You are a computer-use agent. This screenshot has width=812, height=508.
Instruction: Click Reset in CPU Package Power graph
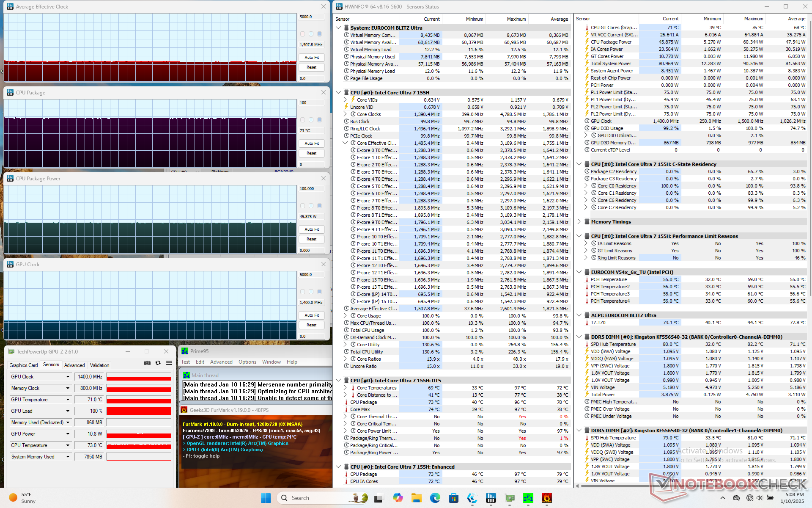312,239
